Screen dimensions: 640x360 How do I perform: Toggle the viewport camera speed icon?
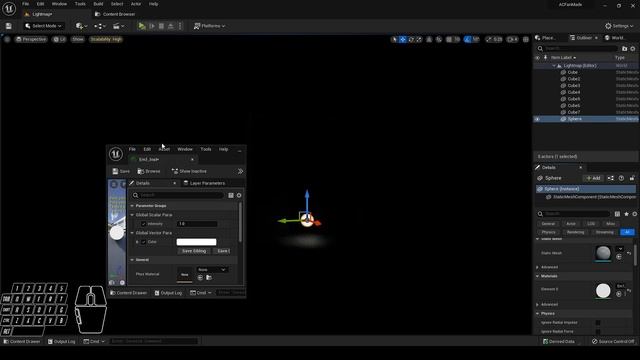(512, 39)
